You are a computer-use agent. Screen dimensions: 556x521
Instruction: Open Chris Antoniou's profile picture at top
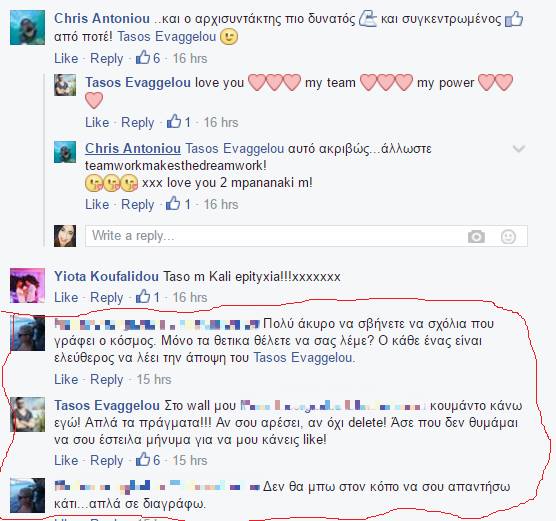(27, 27)
